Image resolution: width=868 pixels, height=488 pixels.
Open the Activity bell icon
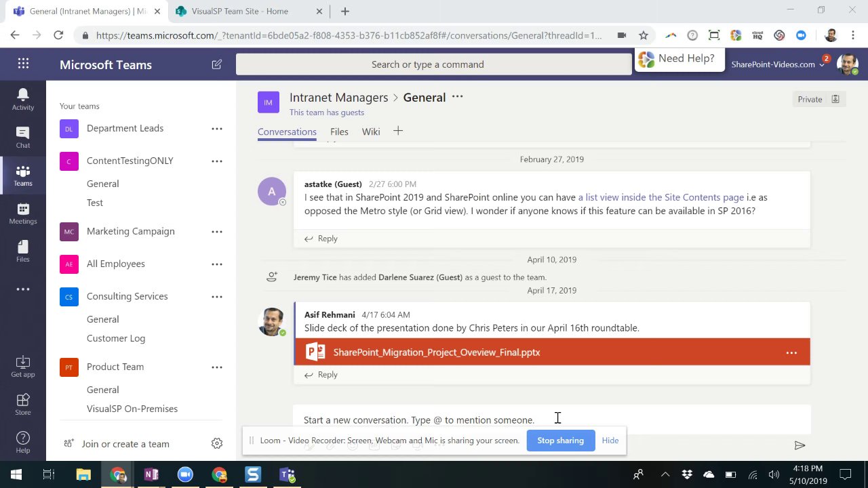click(23, 99)
